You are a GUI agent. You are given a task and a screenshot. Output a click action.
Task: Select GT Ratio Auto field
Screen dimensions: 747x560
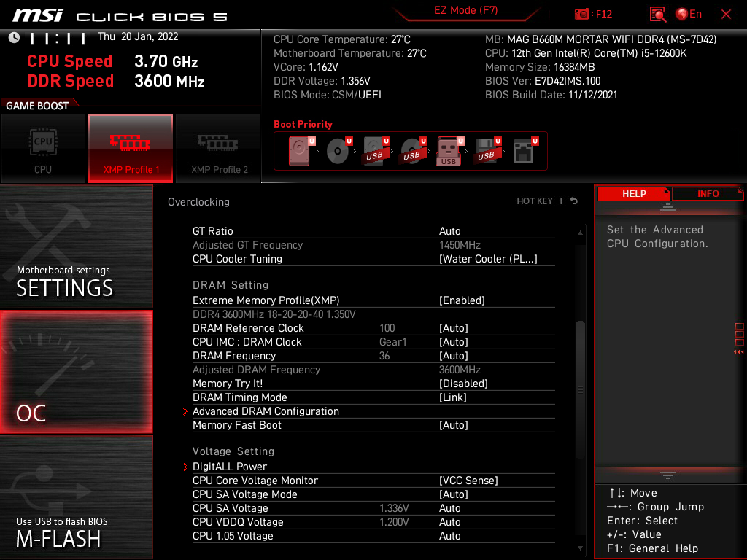[449, 231]
